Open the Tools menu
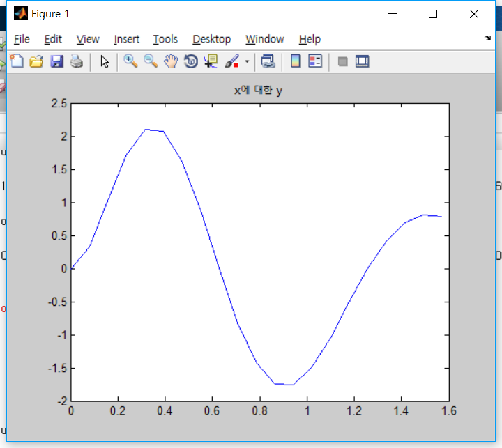Image resolution: width=502 pixels, height=448 pixels. coord(165,39)
